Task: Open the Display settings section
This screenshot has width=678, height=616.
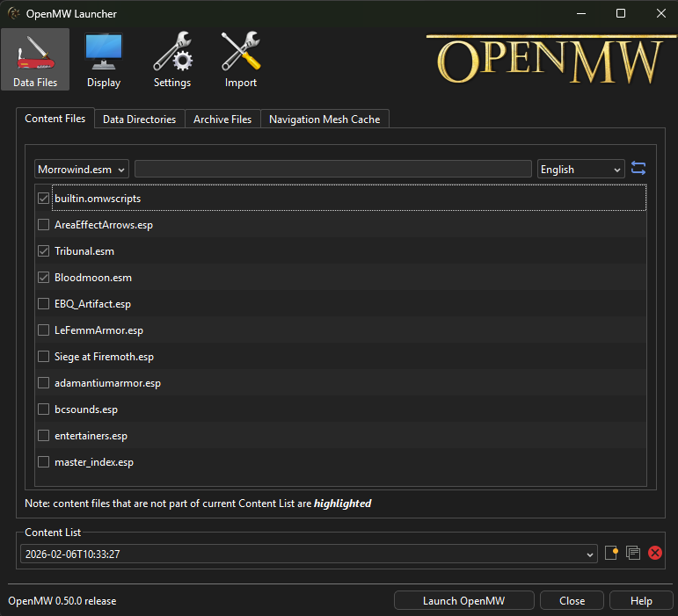Action: 104,59
